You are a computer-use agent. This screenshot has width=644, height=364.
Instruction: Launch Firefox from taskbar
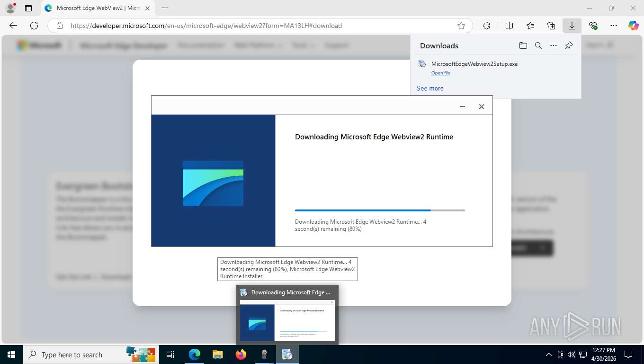point(241,355)
